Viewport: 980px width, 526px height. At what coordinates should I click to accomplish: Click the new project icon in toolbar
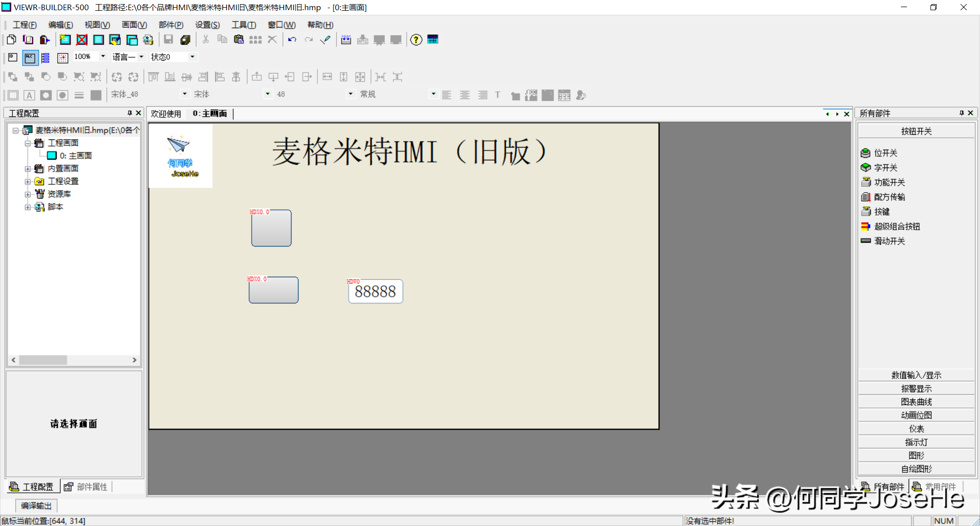(11, 40)
